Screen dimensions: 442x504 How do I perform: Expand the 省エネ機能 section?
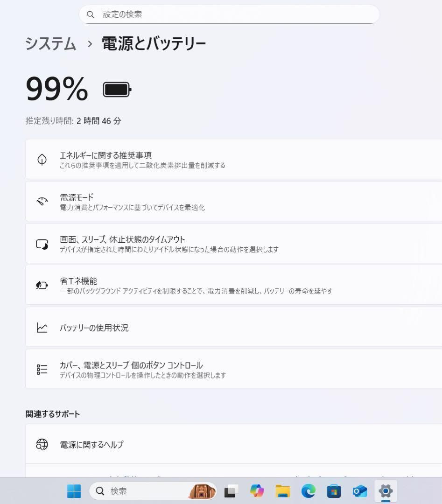(x=210, y=285)
